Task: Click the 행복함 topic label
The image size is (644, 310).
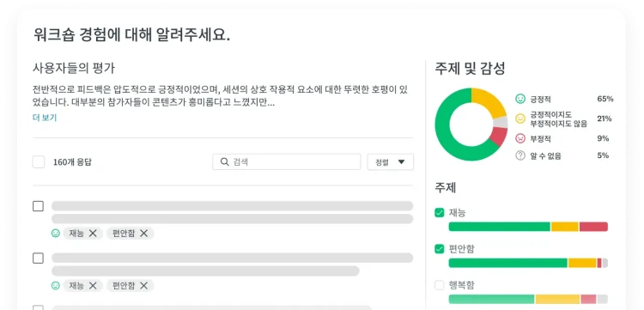Action: [461, 285]
